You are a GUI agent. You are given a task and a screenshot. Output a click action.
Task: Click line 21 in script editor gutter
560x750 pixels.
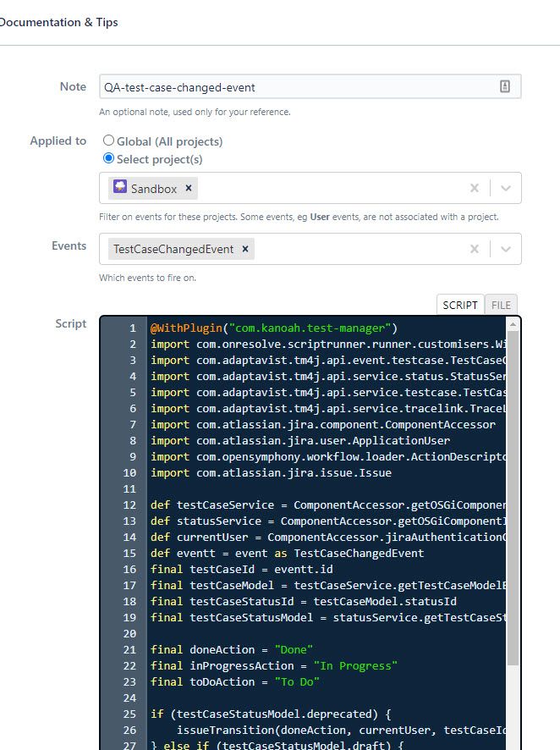129,649
